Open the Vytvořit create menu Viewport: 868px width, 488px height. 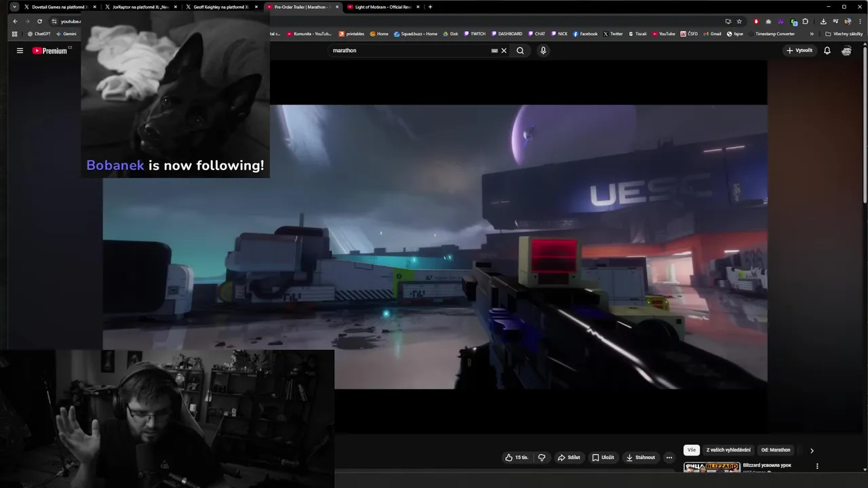point(800,51)
